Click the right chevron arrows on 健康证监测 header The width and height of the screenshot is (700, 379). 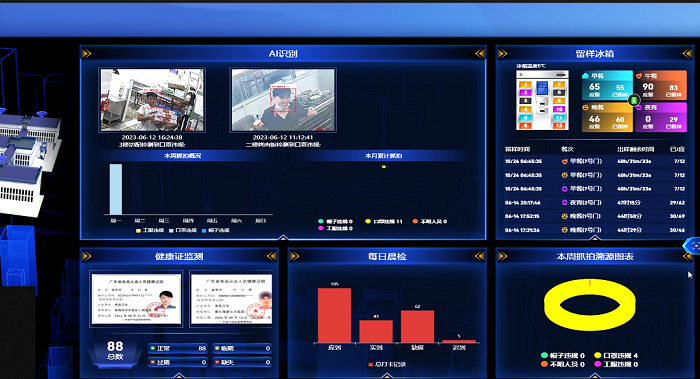[271, 256]
